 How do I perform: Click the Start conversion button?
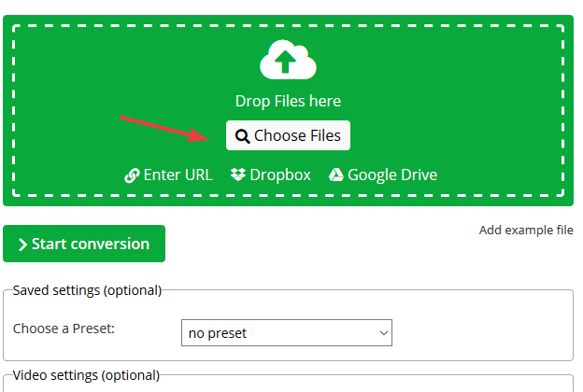pyautogui.click(x=84, y=244)
